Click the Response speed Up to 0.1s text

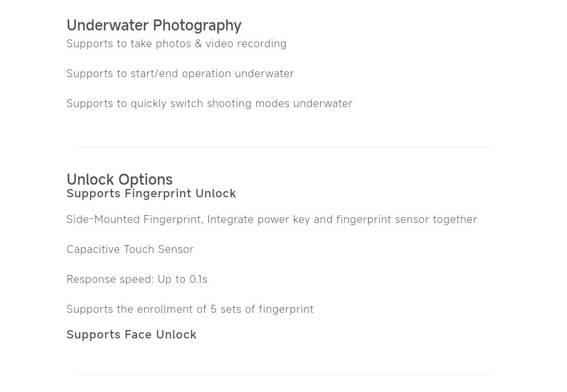point(137,279)
